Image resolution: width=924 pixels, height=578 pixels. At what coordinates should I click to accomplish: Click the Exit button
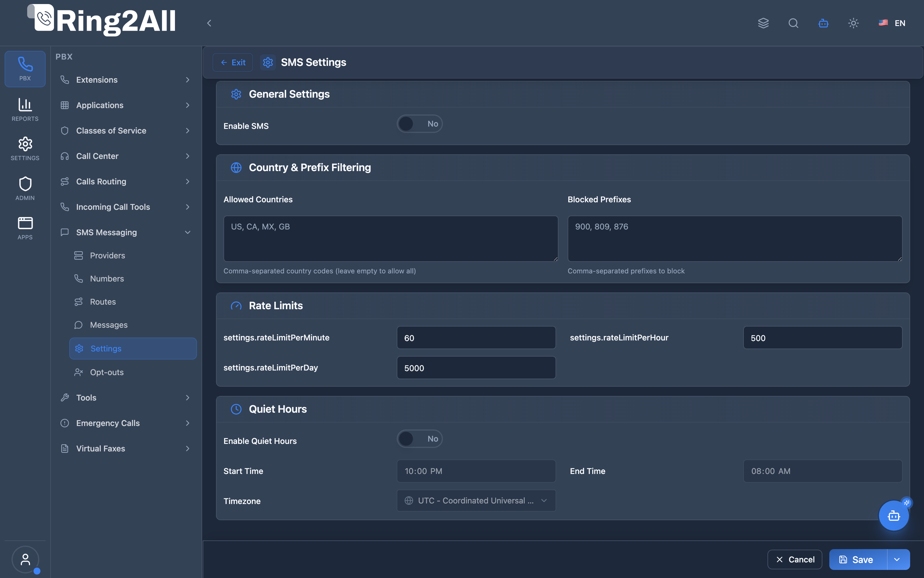click(233, 62)
